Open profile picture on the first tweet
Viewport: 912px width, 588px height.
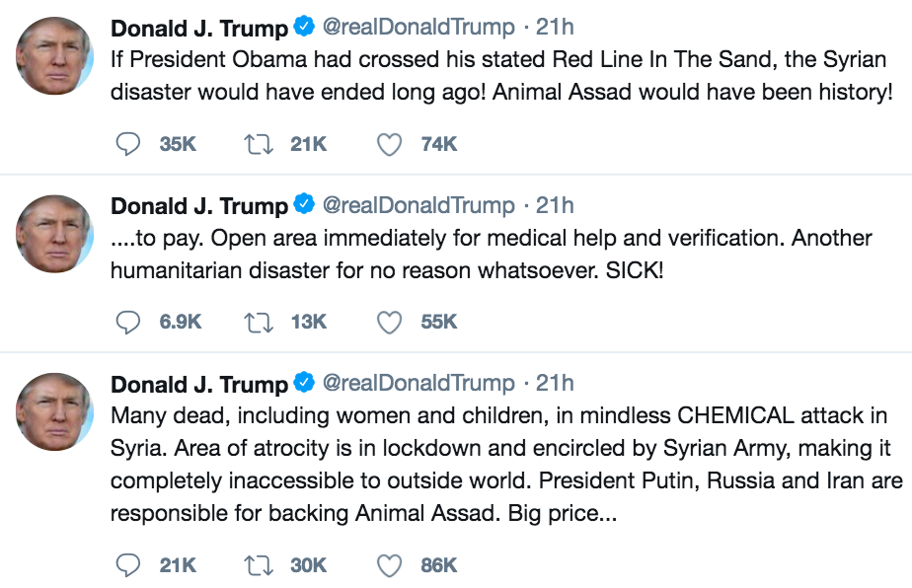56,55
